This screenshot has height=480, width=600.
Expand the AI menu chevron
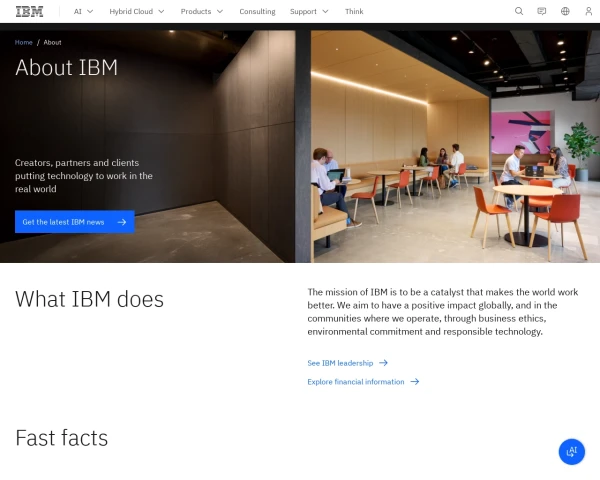[90, 11]
